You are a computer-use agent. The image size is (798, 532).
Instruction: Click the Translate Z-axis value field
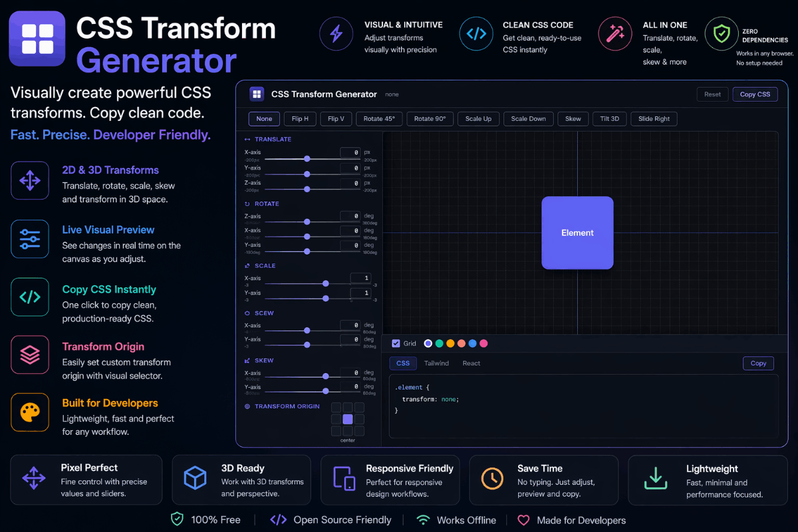pyautogui.click(x=350, y=183)
